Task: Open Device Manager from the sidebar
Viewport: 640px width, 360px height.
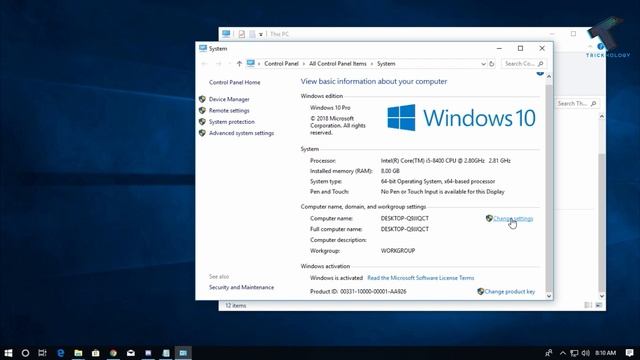Action: [229, 99]
